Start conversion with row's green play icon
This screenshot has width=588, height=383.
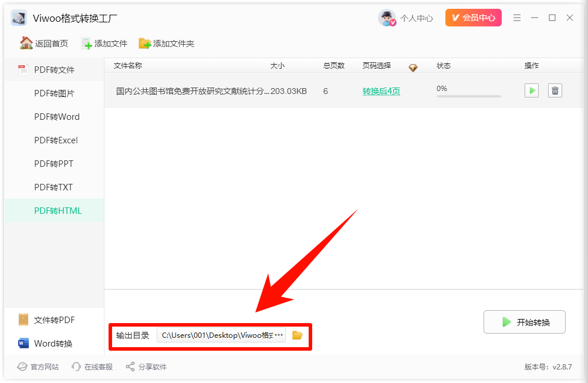pyautogui.click(x=532, y=90)
